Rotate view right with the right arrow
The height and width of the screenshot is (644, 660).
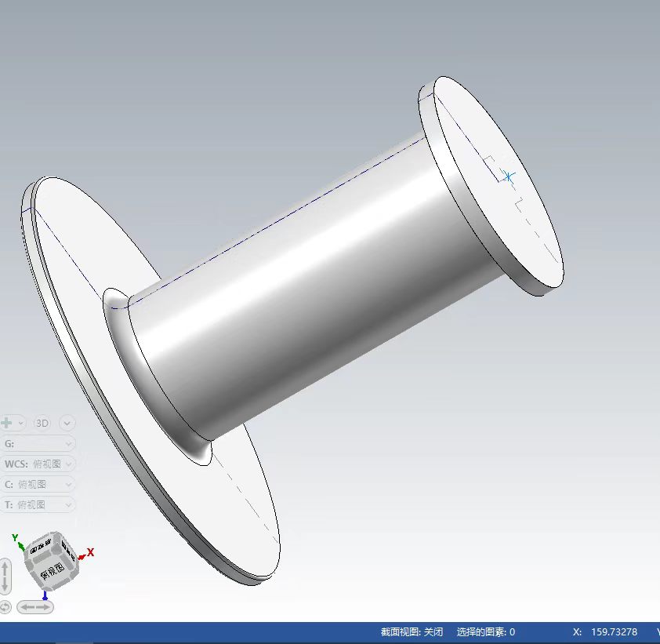43,607
